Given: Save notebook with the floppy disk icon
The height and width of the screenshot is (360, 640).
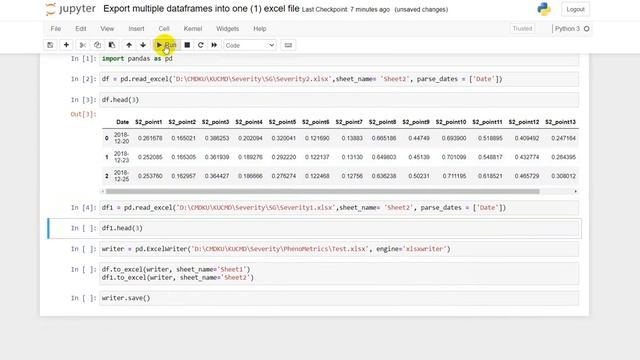Looking at the screenshot, I should coord(50,45).
